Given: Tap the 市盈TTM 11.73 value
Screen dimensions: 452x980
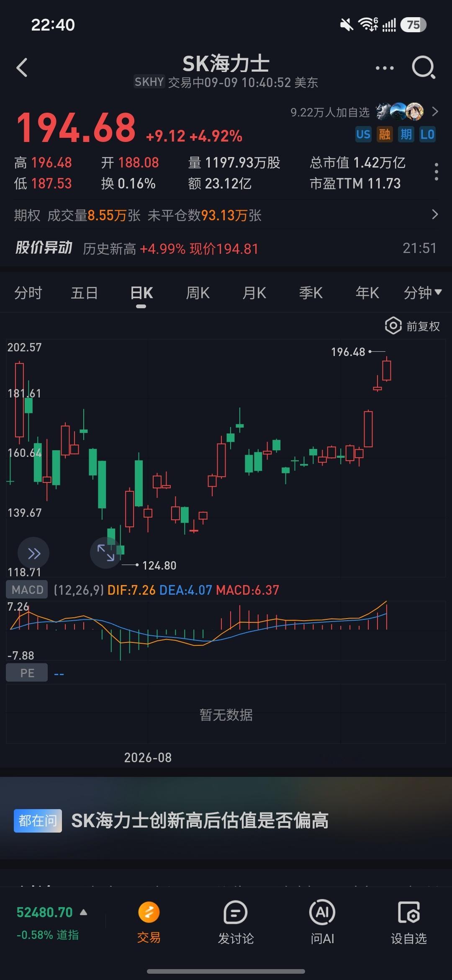Looking at the screenshot, I should tap(355, 183).
